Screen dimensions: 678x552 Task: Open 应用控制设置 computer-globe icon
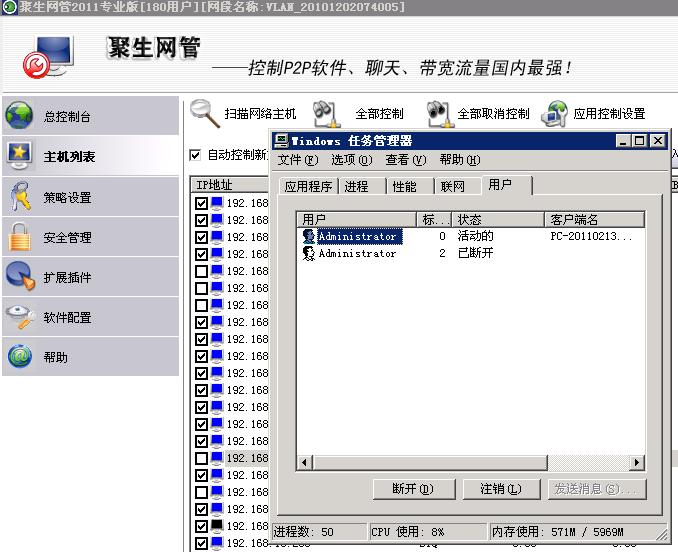coord(554,114)
